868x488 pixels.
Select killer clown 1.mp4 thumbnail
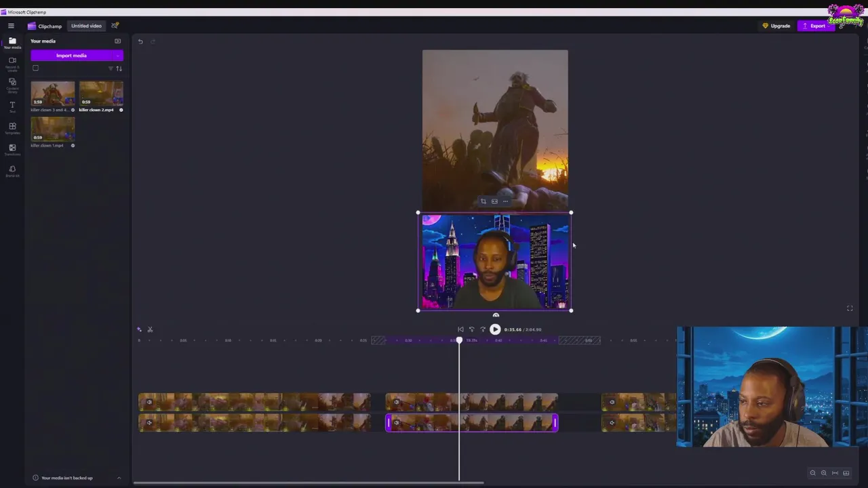pos(53,129)
